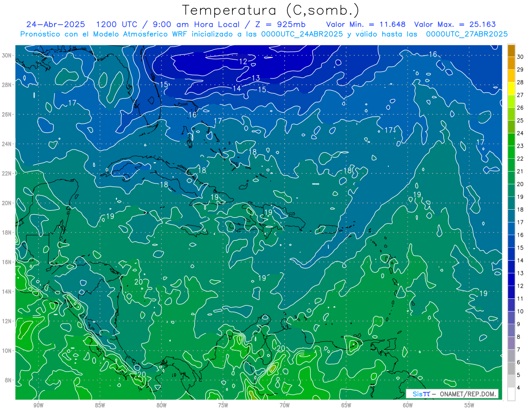Click the '7' value on the color legend
The width and height of the screenshot is (532, 411).
519,350
